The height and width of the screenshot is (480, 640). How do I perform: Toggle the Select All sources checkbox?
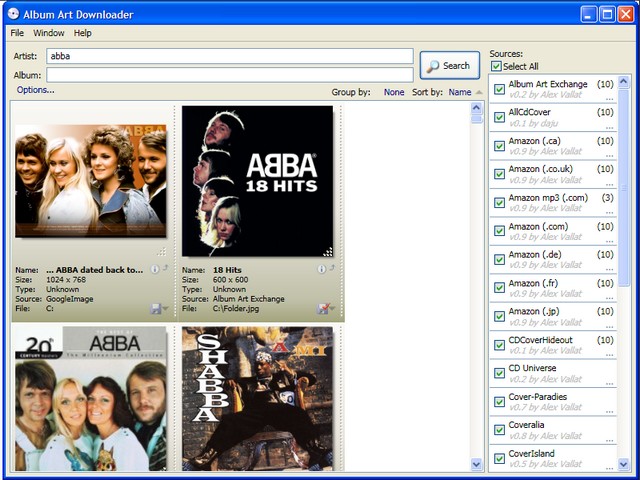coord(496,66)
